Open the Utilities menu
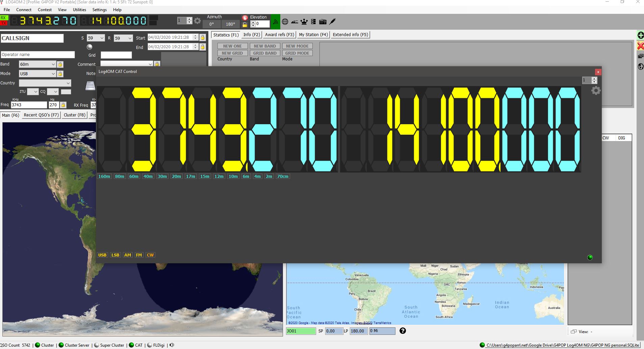644x349 pixels. [x=79, y=10]
